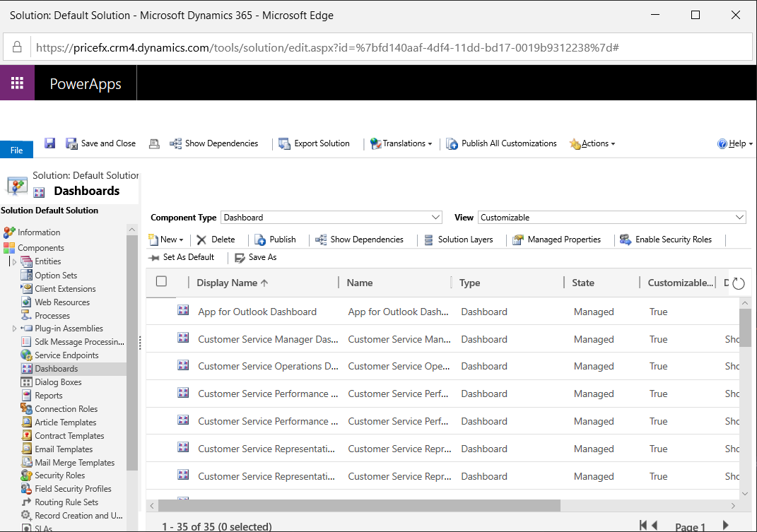This screenshot has height=532, width=757.
Task: Click the Save floppy disk icon
Action: point(49,143)
